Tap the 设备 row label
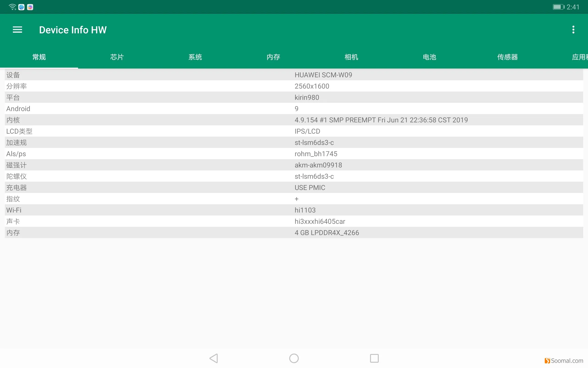 point(13,75)
